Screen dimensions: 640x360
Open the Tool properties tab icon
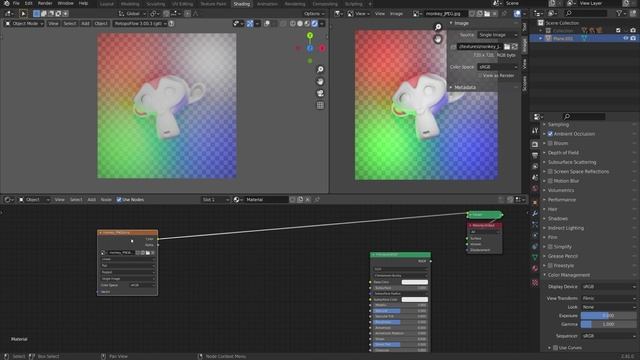[x=535, y=131]
